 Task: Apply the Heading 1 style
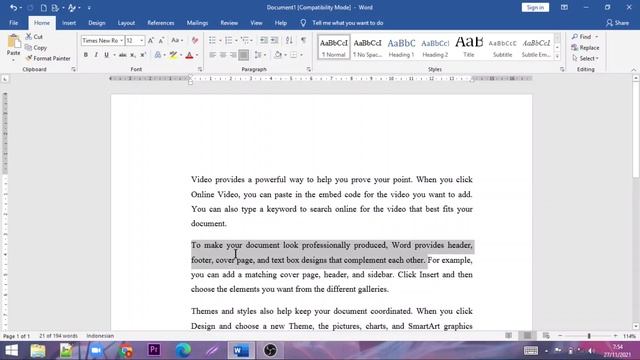401,47
